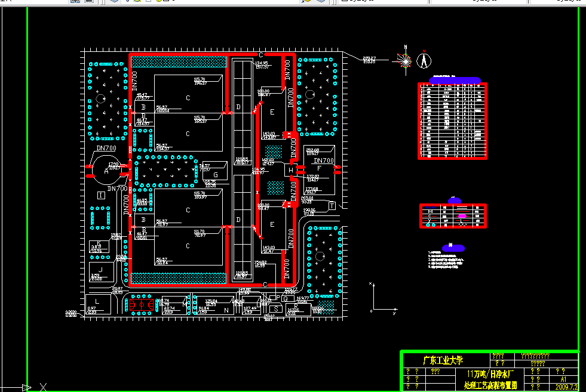Image resolution: width=586 pixels, height=392 pixels.
Task: Click the white notes text block
Action: pos(446,260)
